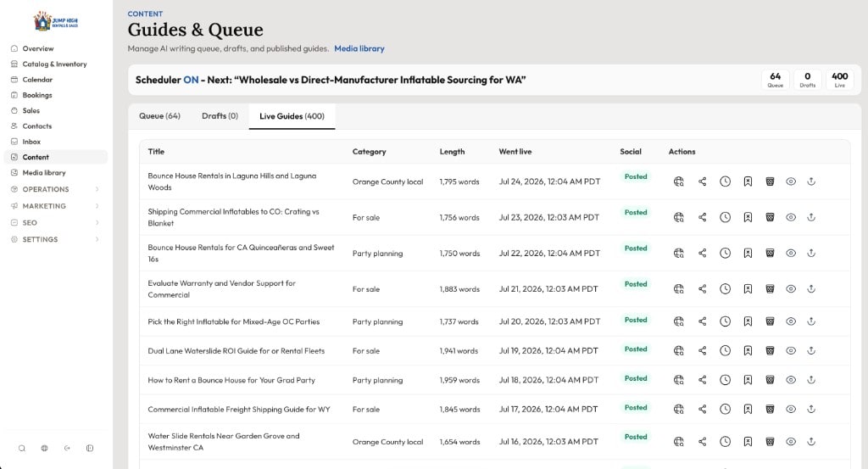Screen dimensions: 868x469
Task: Toggle eye icon for Grad Party guide
Action: click(x=791, y=380)
